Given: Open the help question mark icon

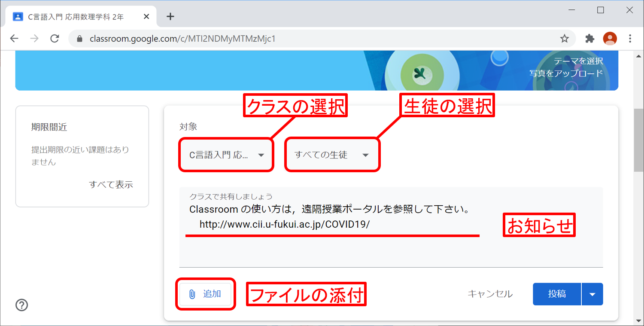Looking at the screenshot, I should (x=21, y=305).
